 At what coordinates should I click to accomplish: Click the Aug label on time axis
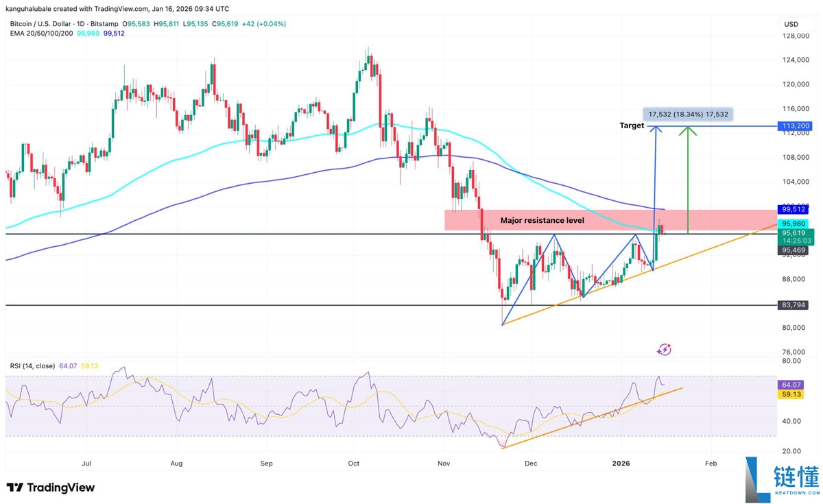click(x=176, y=464)
